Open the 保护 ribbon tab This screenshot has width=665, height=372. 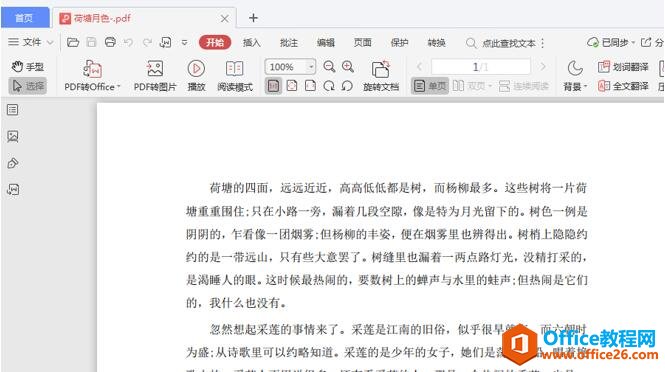pyautogui.click(x=400, y=42)
